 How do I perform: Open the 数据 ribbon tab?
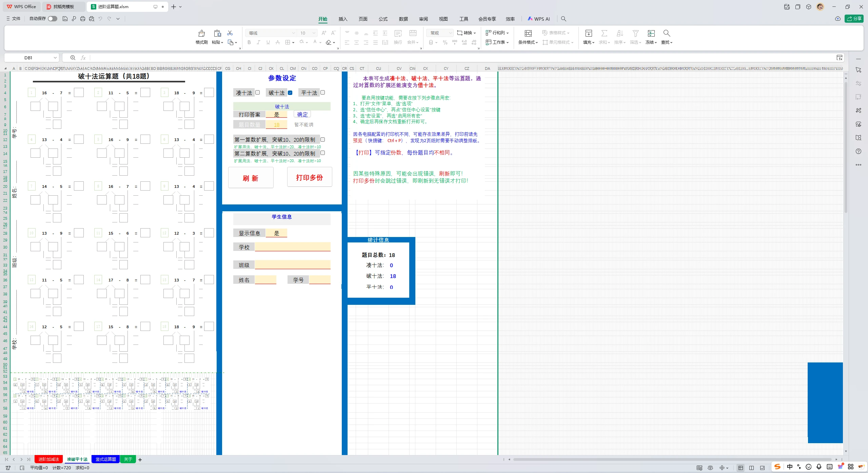coord(403,19)
